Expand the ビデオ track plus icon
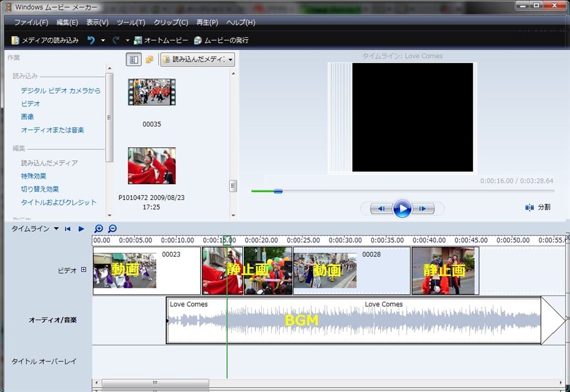 (83, 270)
